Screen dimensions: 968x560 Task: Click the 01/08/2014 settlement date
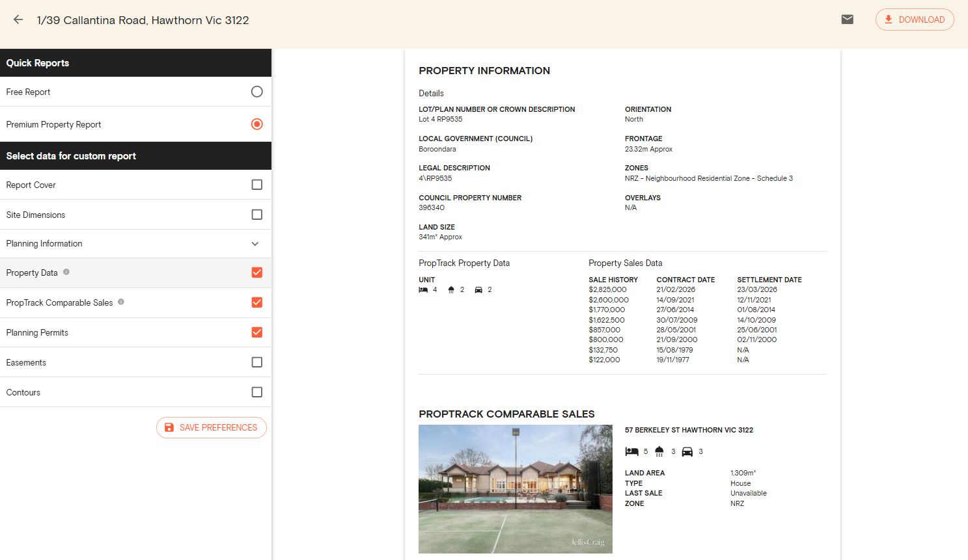pos(756,310)
